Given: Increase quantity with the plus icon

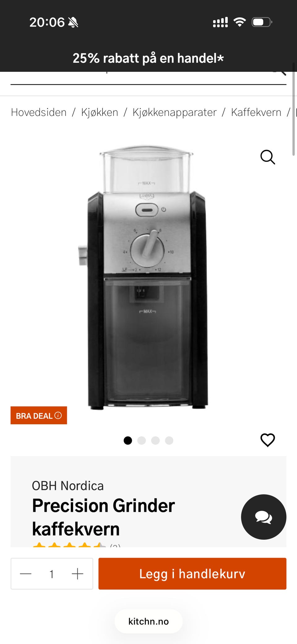Looking at the screenshot, I should 78,574.
